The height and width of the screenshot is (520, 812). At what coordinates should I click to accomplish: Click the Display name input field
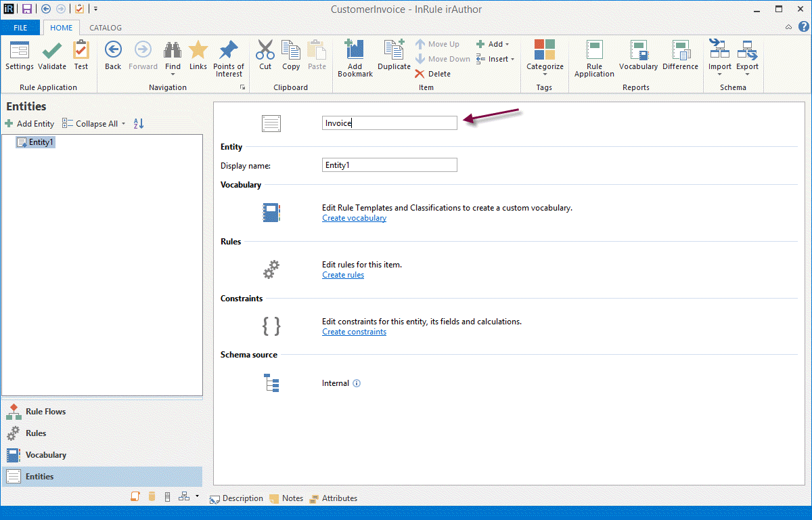click(389, 165)
